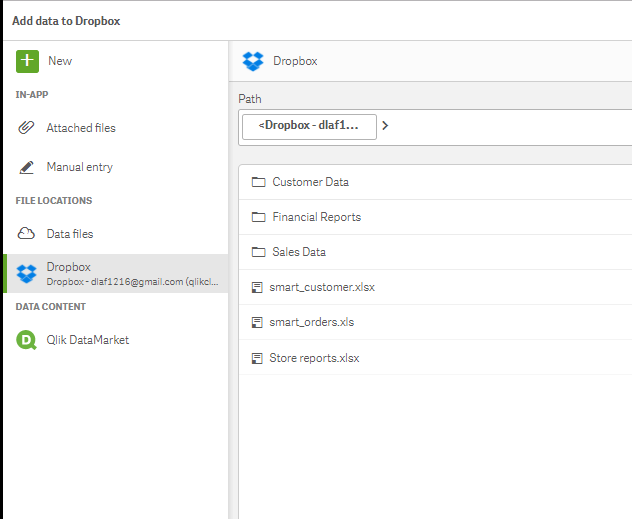Click the green plus New icon
The image size is (632, 519).
(27, 61)
